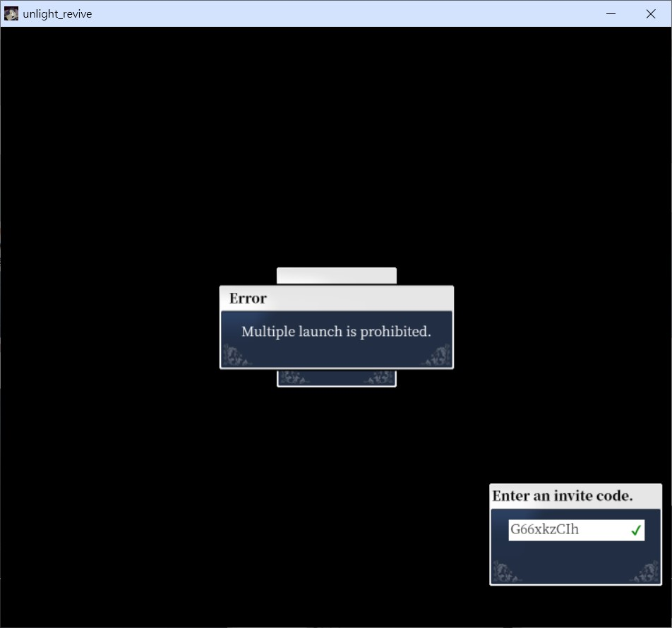
Task: Click the invite code input field
Action: pyautogui.click(x=576, y=531)
